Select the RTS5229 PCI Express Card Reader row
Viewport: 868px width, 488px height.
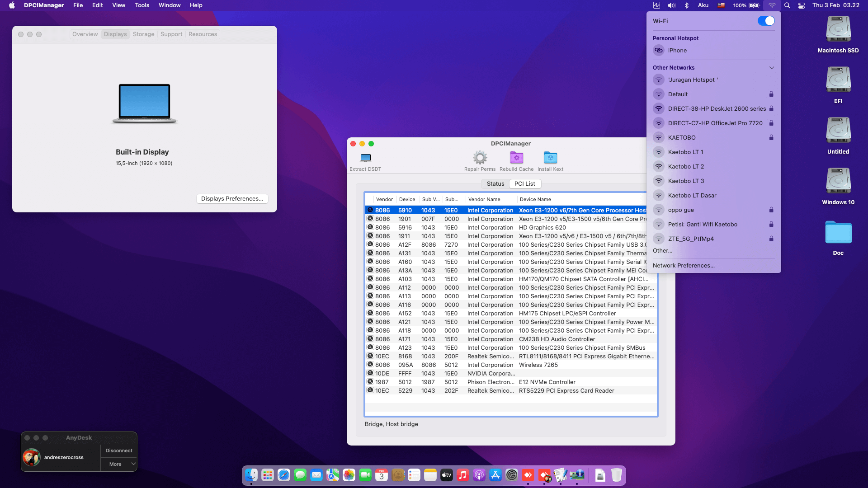(x=511, y=391)
